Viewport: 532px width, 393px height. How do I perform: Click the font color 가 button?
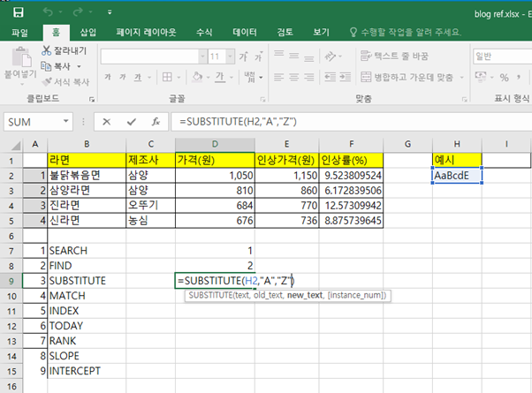[x=220, y=78]
